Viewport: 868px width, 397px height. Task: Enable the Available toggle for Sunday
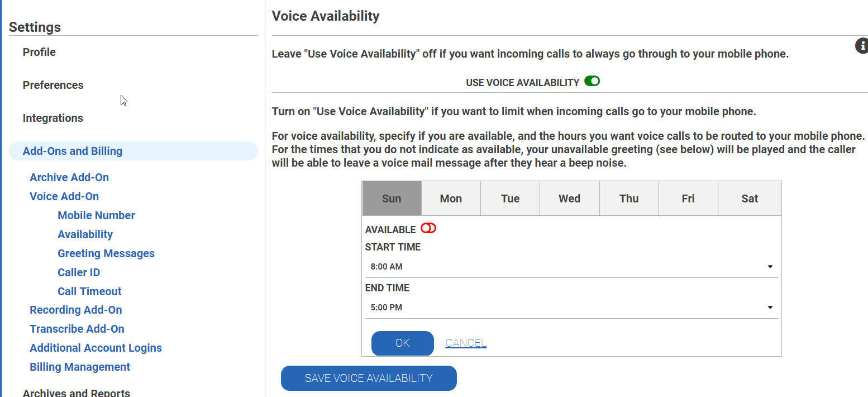pos(428,229)
